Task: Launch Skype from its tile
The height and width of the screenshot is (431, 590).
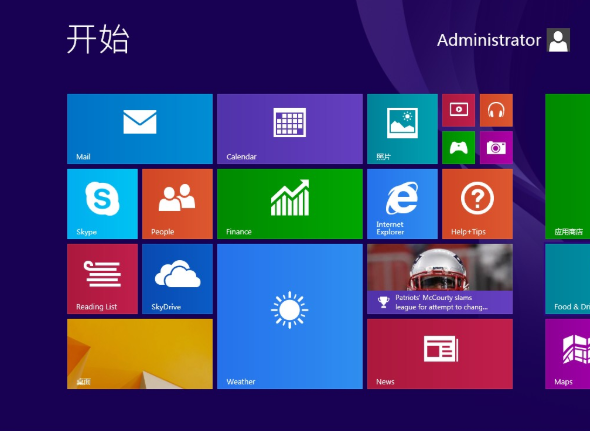Action: (x=102, y=204)
